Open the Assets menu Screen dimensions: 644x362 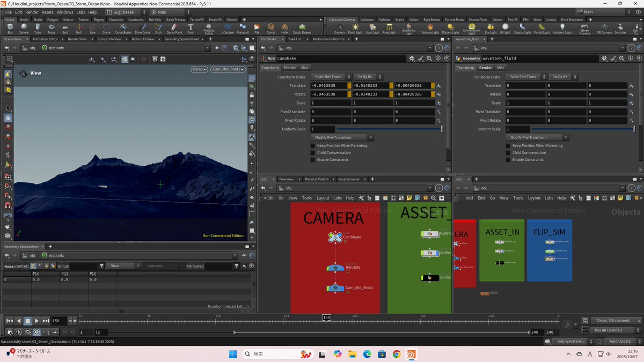tap(48, 12)
